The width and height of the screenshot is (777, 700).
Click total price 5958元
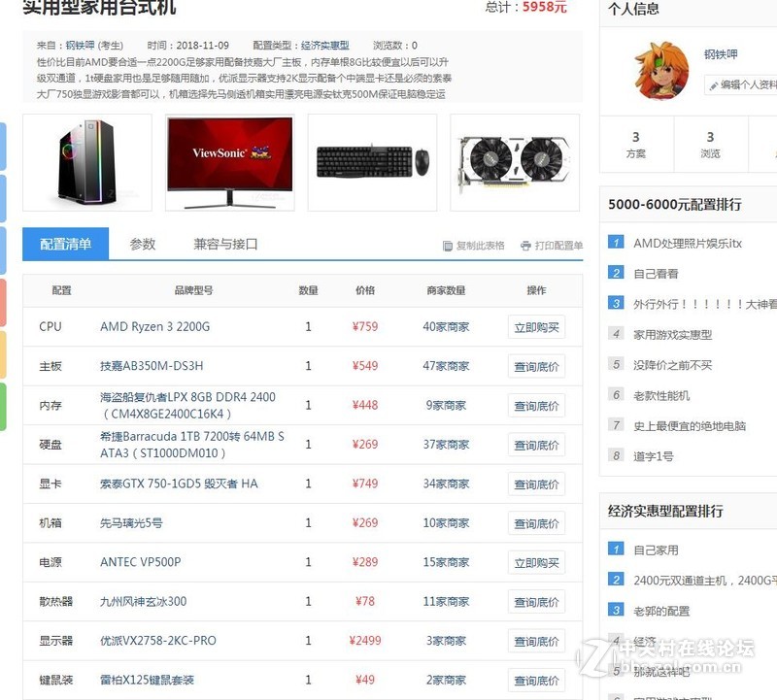pos(545,7)
